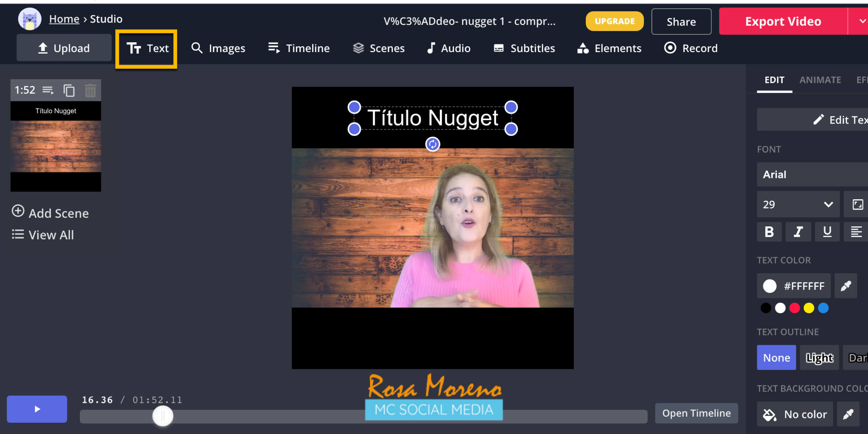Click the text alignment icon

coord(856,231)
